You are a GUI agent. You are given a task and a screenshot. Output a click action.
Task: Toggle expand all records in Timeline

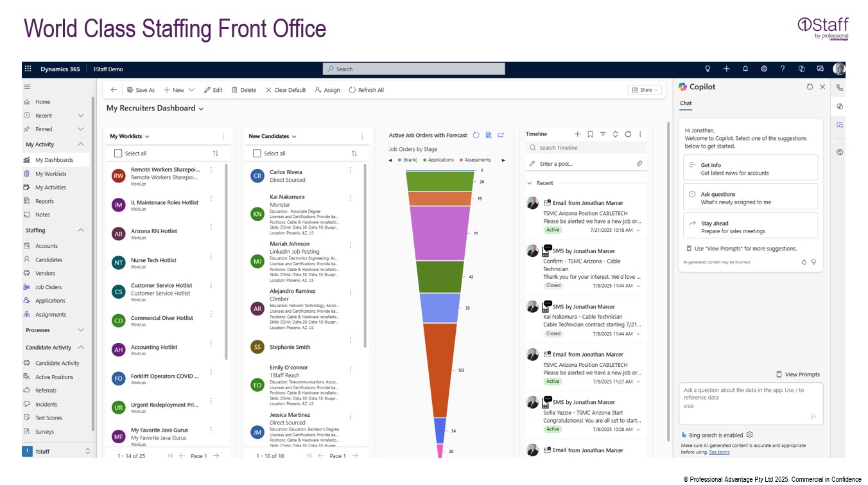(614, 134)
